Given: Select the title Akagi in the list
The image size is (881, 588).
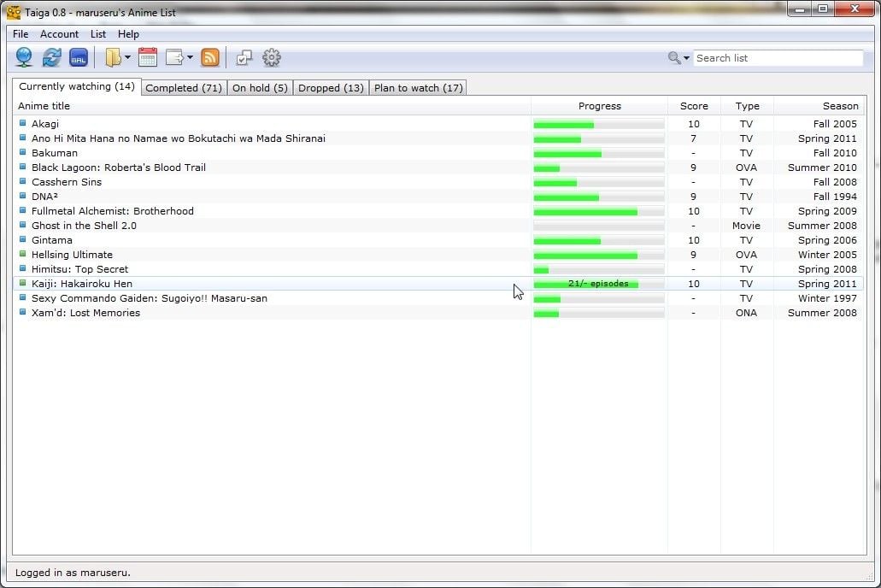Looking at the screenshot, I should [x=45, y=124].
